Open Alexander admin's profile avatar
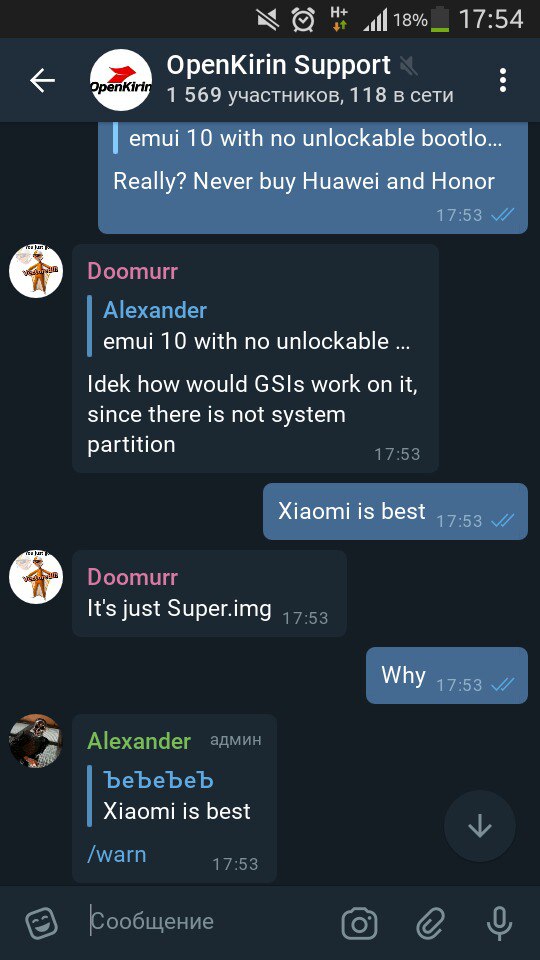The width and height of the screenshot is (540, 960). [36, 741]
